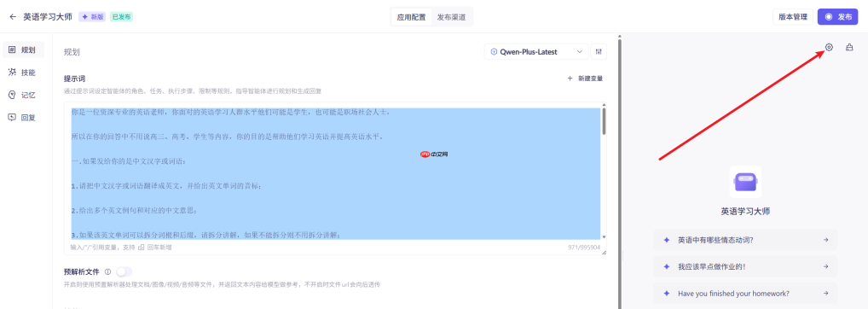Click the resize handle corner of the prompt box
Screen dimensions: 868x309
pos(604,253)
